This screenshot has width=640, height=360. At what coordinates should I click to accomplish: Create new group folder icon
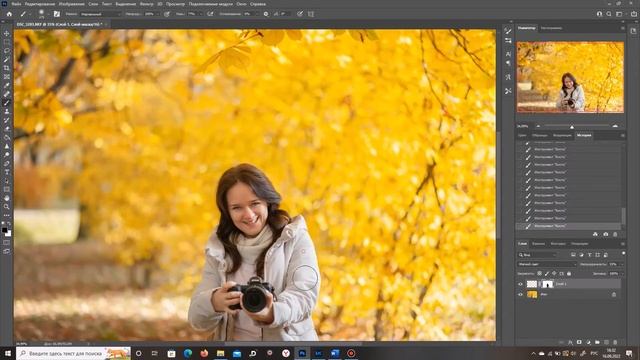point(597,342)
